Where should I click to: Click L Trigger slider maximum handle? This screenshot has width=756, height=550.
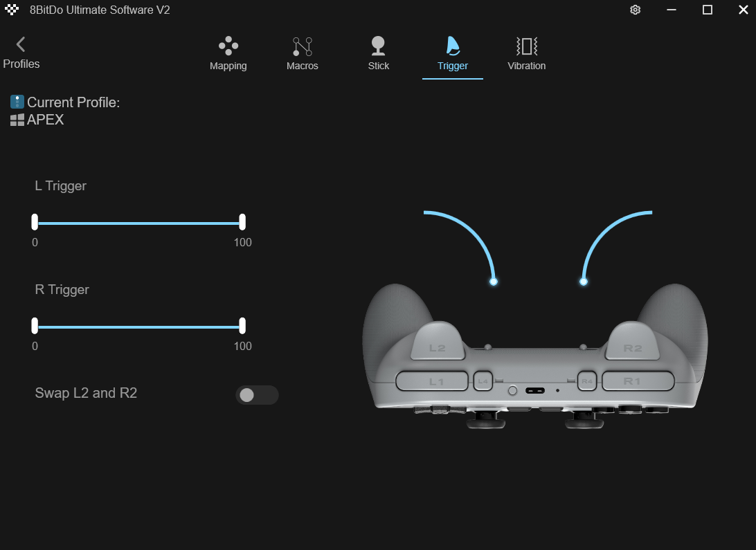pyautogui.click(x=242, y=222)
